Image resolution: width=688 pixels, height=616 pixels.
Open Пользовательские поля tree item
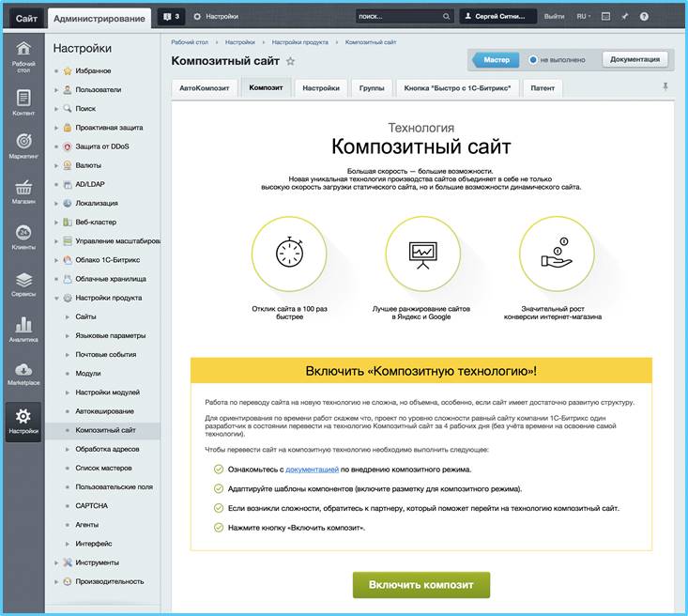point(115,487)
